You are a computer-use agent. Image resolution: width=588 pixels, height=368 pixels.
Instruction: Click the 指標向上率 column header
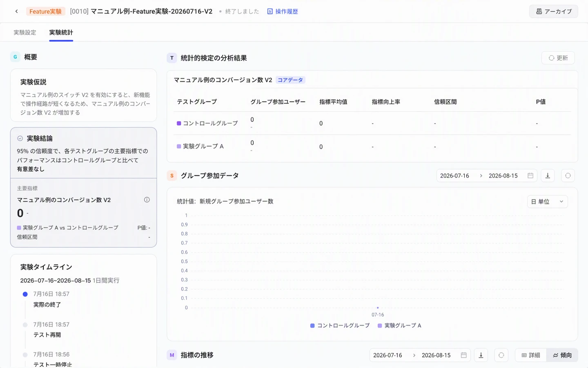[x=386, y=102]
